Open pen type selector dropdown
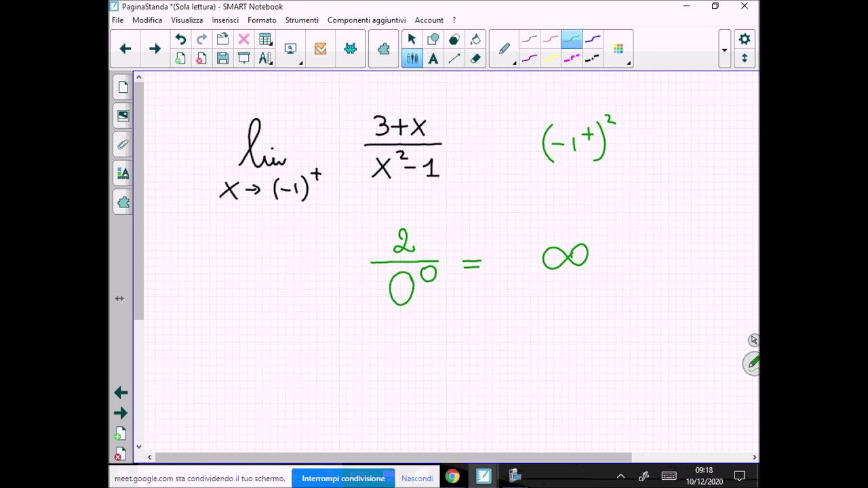 coord(505,49)
